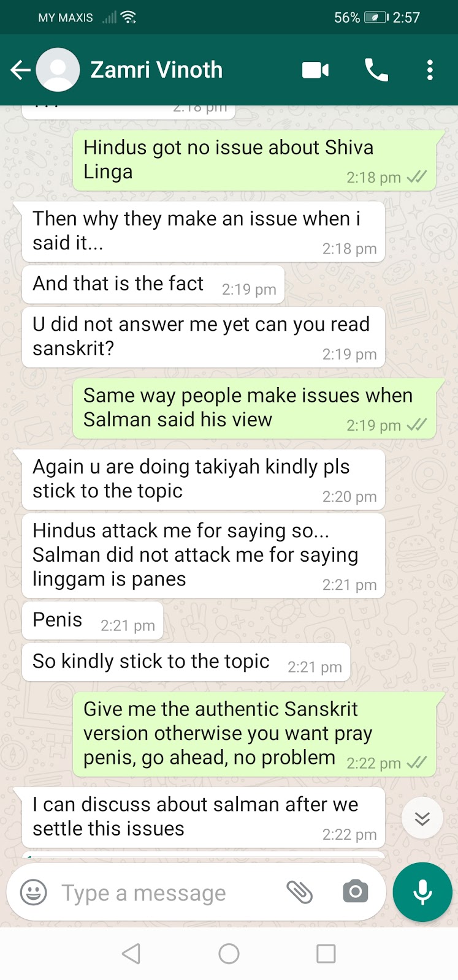Open Zamri Vinoth's profile picture
458x980 pixels.
[58, 70]
